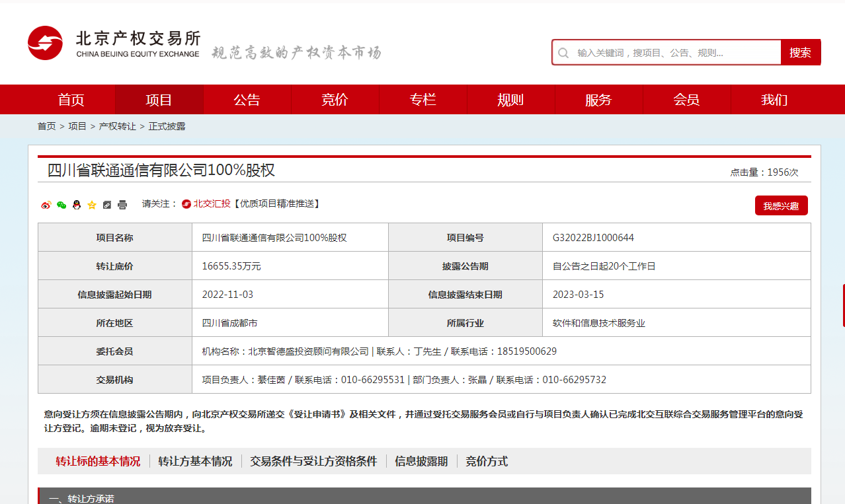
Task: Click page title 四川省联通通信有限公司100%股权
Action: pyautogui.click(x=161, y=170)
